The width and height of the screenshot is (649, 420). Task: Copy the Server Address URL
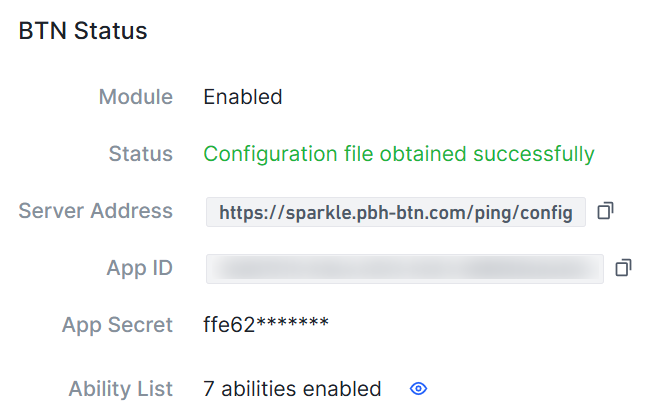(605, 211)
